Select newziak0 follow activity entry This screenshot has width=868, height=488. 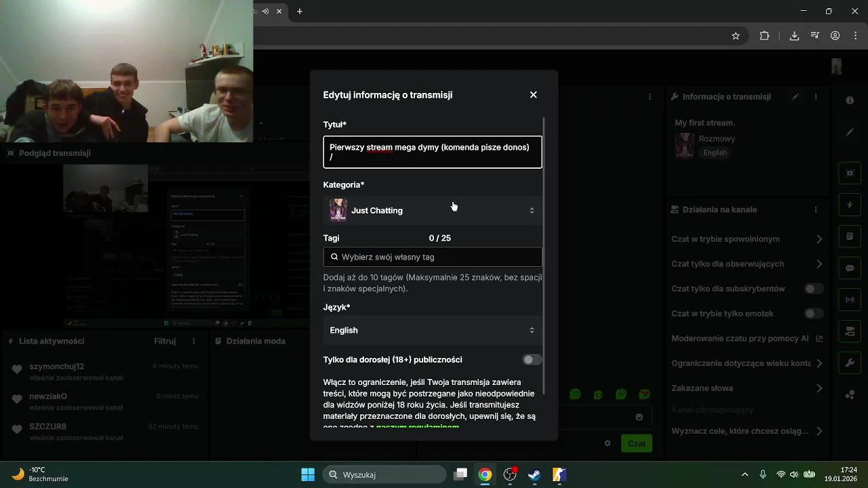pyautogui.click(x=104, y=401)
